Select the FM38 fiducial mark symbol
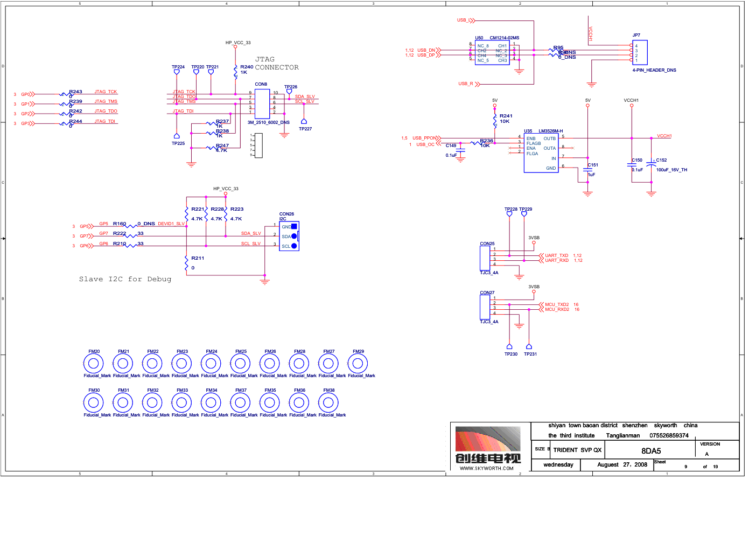This screenshot has width=756, height=535. [x=328, y=402]
